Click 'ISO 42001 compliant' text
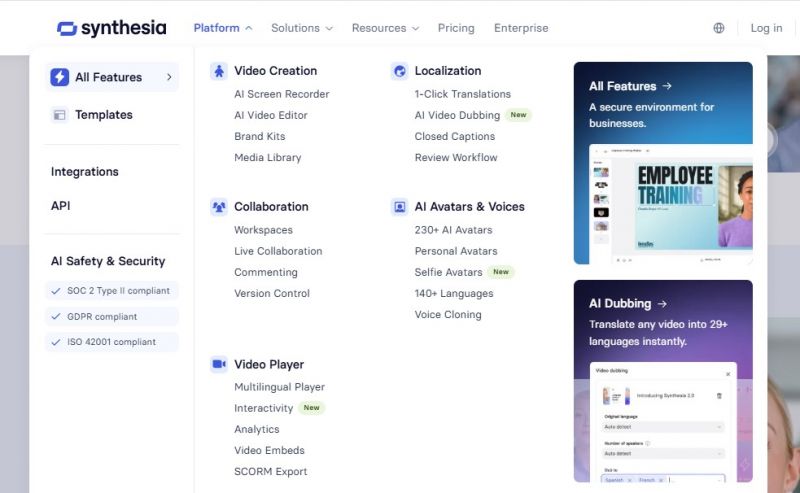800x493 pixels. coord(111,342)
